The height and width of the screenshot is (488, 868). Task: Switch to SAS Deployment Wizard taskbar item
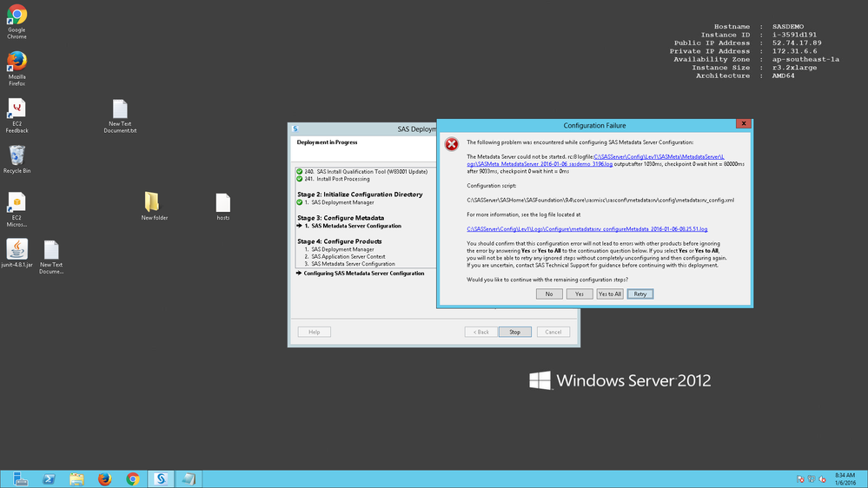click(x=161, y=479)
